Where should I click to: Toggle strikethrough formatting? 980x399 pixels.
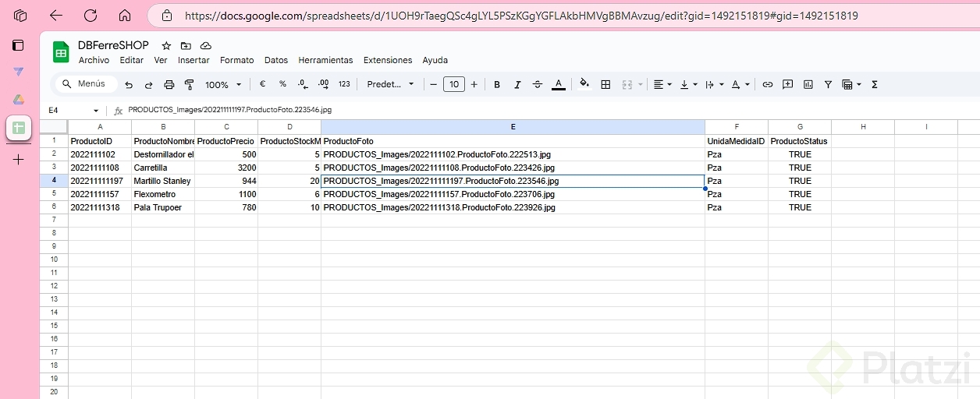pyautogui.click(x=538, y=84)
